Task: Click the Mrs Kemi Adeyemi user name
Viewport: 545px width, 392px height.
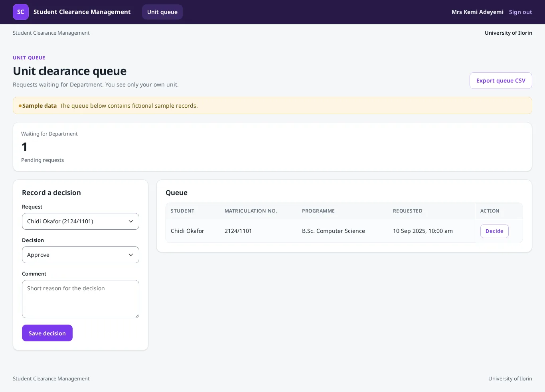Action: click(478, 12)
